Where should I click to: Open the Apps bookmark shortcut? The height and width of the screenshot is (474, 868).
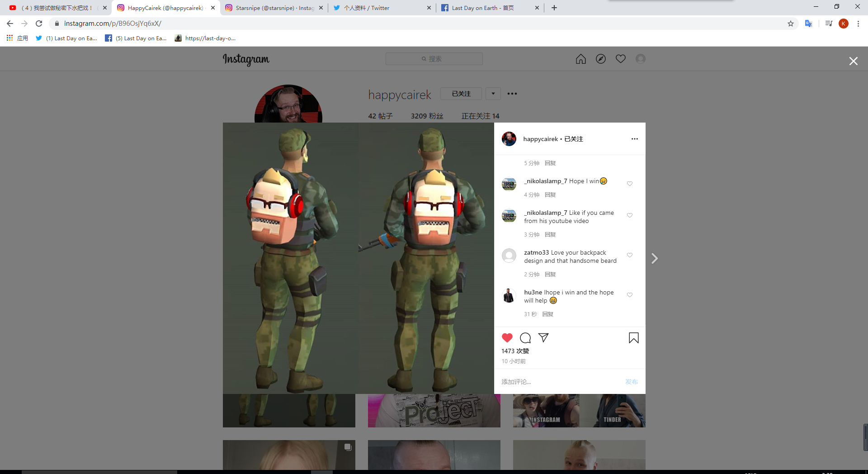tap(17, 38)
